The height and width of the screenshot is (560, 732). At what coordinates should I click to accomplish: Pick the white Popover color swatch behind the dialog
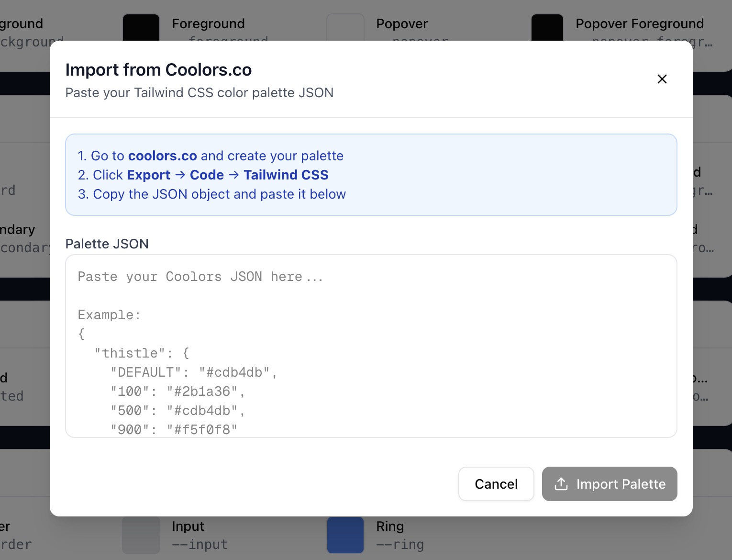[345, 27]
